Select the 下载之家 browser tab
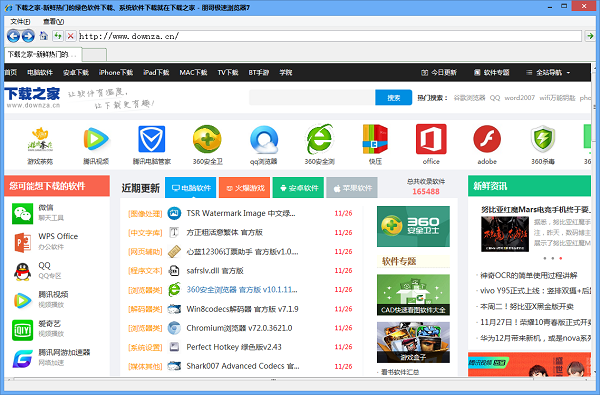Viewport: 600px width, 395px height. [43, 54]
